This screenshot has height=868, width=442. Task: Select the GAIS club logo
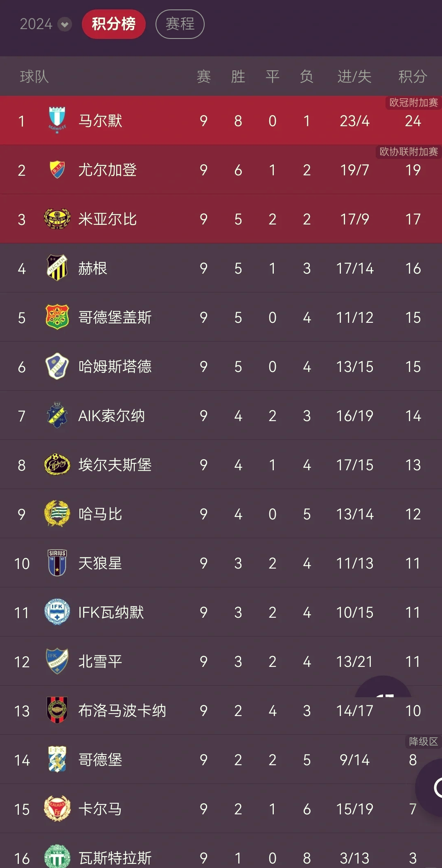(57, 317)
